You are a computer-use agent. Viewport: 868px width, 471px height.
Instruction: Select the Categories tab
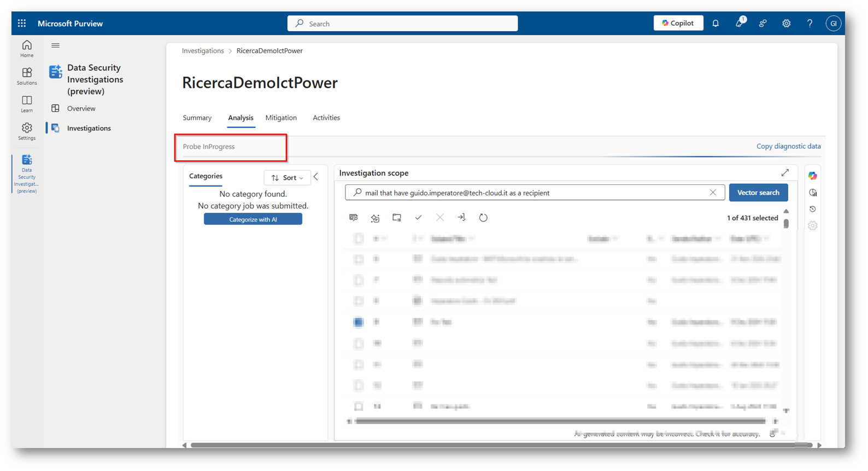pyautogui.click(x=206, y=176)
